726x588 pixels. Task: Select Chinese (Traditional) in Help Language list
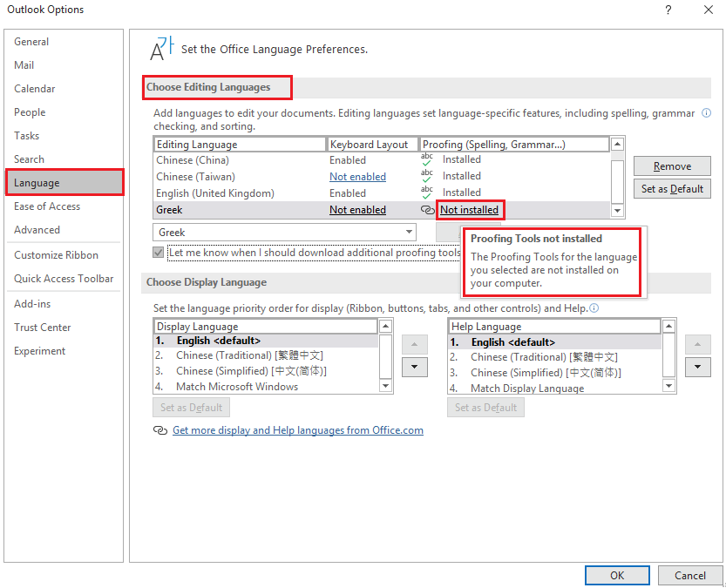click(555, 358)
